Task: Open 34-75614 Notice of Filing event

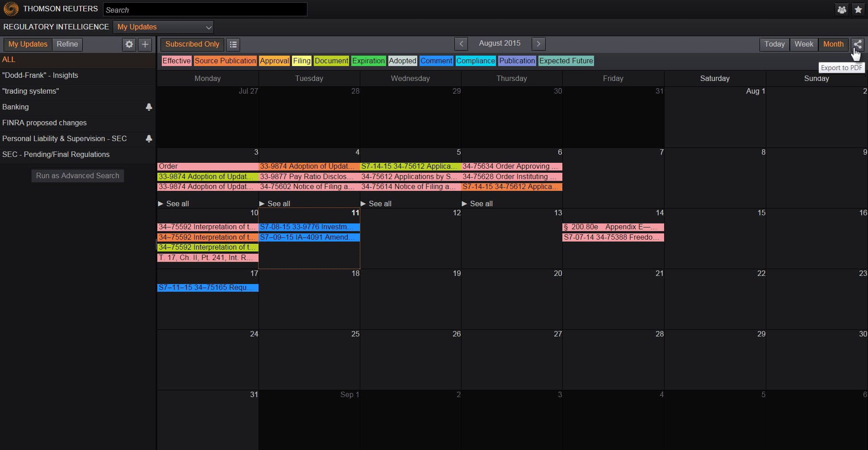Action: click(410, 187)
